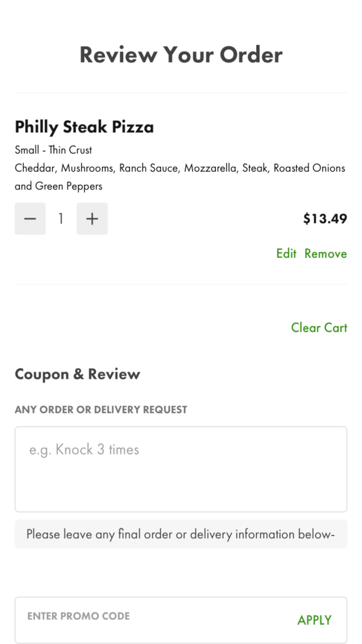This screenshot has width=362, height=644.
Task: Click the Cheddar, Mushrooms toppings description
Action: (180, 177)
